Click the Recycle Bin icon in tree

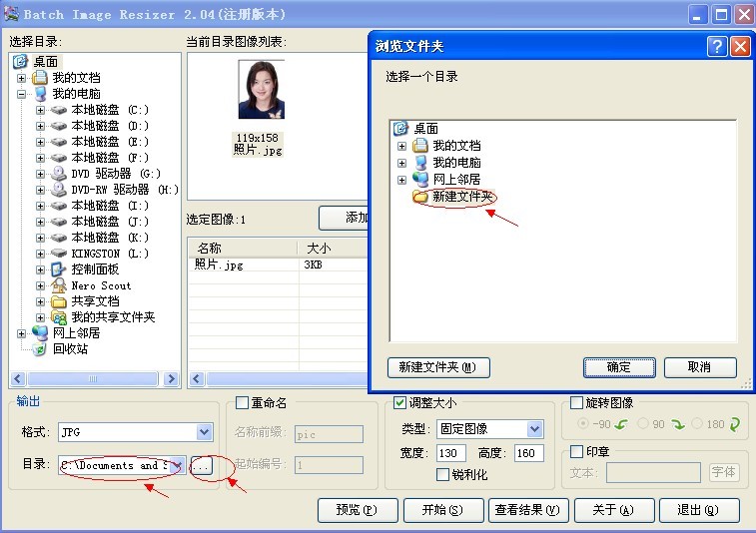coord(40,349)
